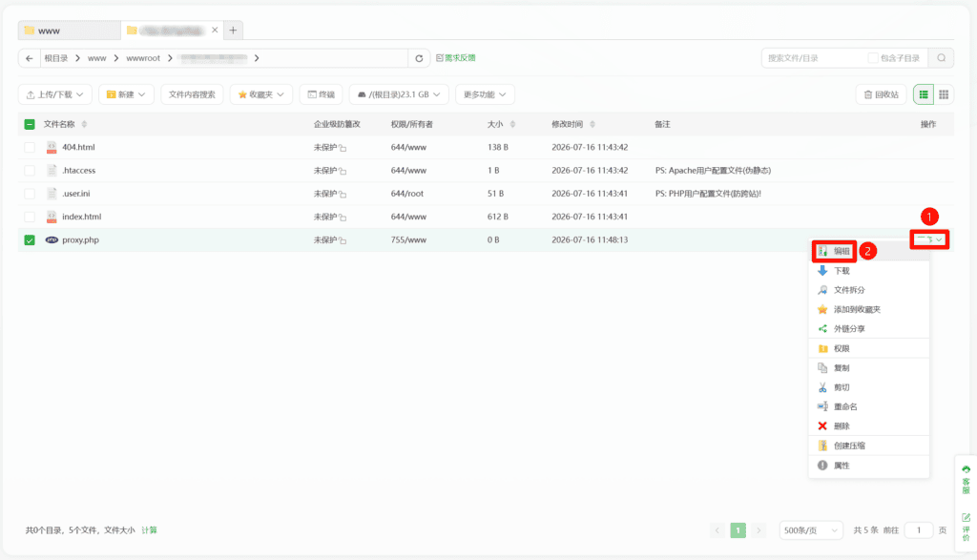Click the .htaccess file icon

pyautogui.click(x=52, y=171)
